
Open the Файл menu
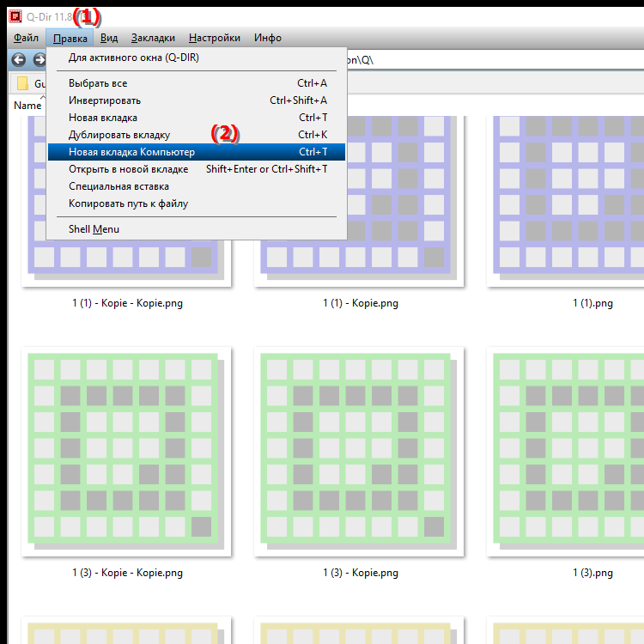[x=26, y=38]
